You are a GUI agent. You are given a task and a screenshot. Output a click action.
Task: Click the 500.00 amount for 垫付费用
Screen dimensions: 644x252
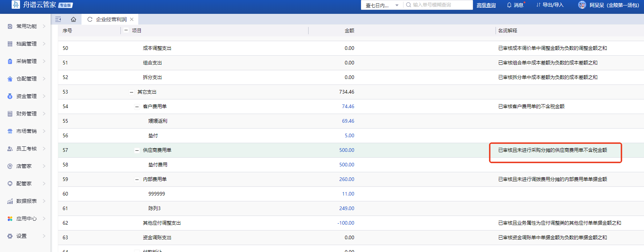[346, 165]
